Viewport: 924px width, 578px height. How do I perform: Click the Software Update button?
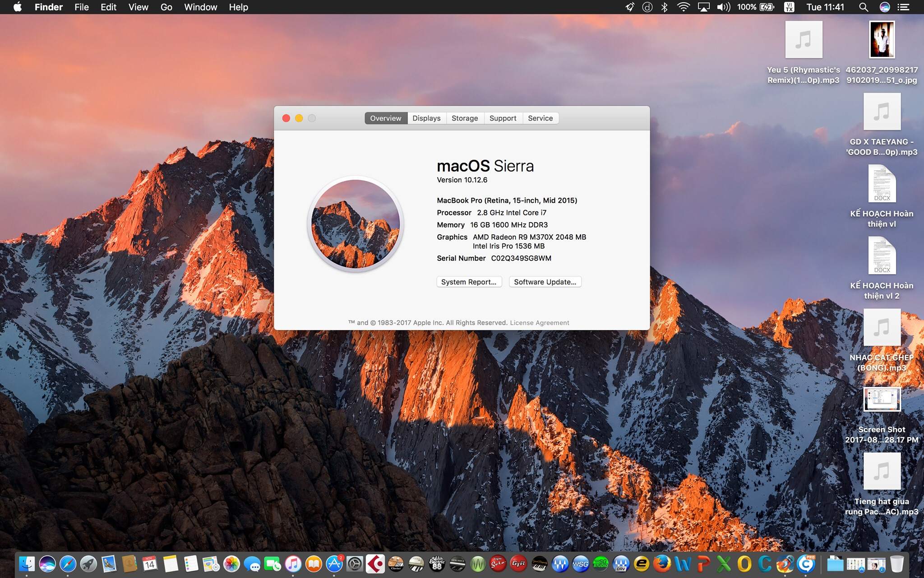point(545,282)
